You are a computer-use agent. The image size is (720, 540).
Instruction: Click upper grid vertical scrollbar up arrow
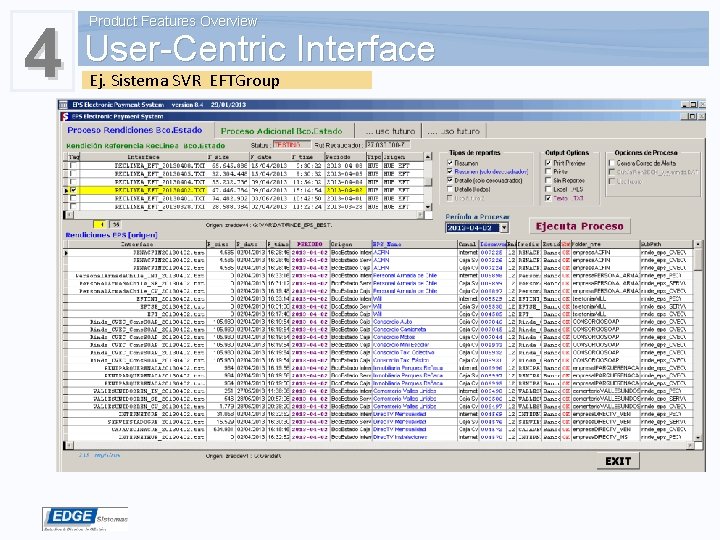pos(428,157)
